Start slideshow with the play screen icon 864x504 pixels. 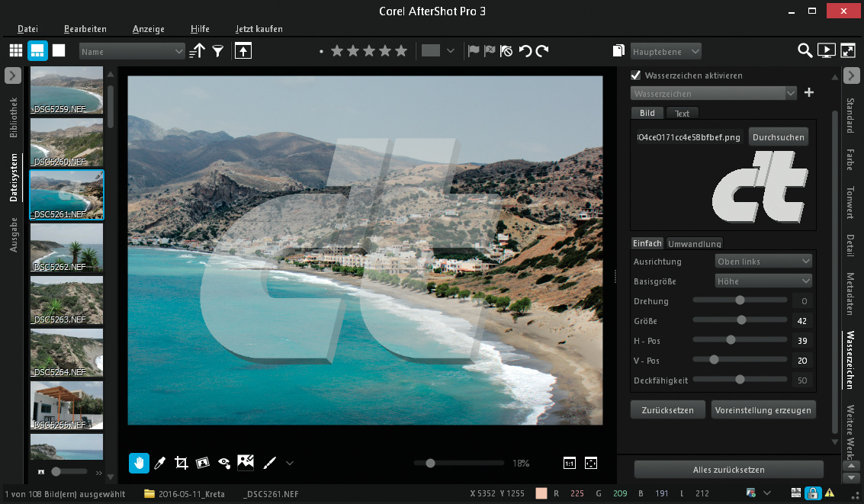(826, 51)
